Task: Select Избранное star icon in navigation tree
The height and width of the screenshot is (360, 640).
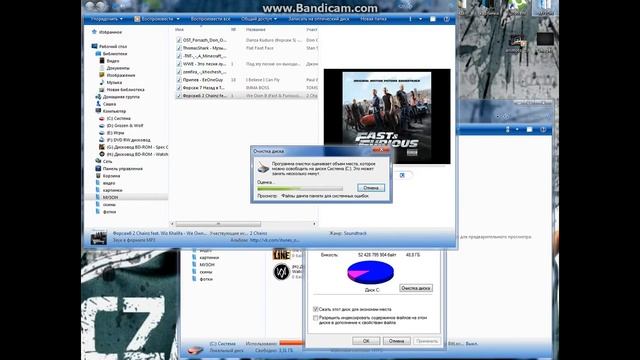Action: 94,31
